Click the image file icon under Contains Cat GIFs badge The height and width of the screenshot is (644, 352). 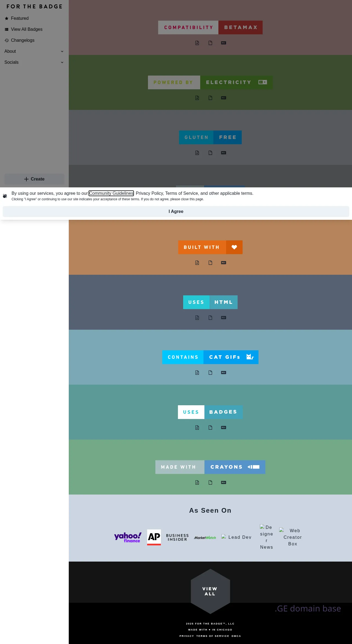[x=197, y=373]
